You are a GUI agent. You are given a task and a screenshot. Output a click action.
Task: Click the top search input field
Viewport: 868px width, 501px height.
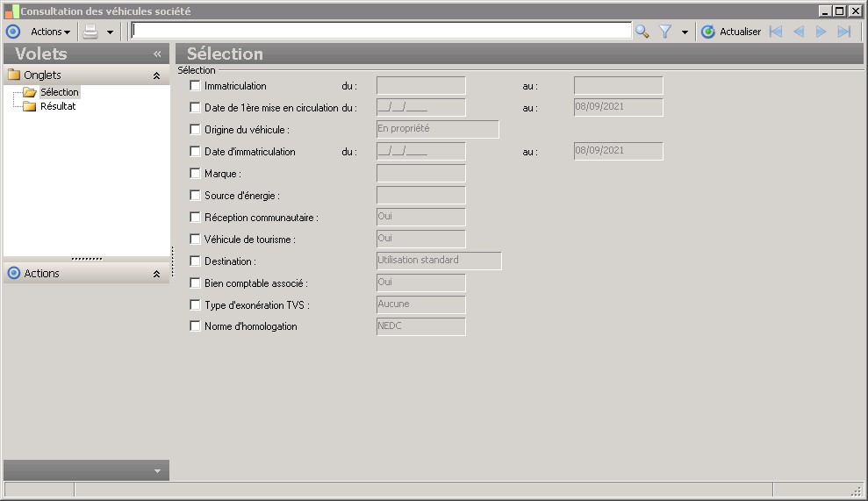click(382, 31)
